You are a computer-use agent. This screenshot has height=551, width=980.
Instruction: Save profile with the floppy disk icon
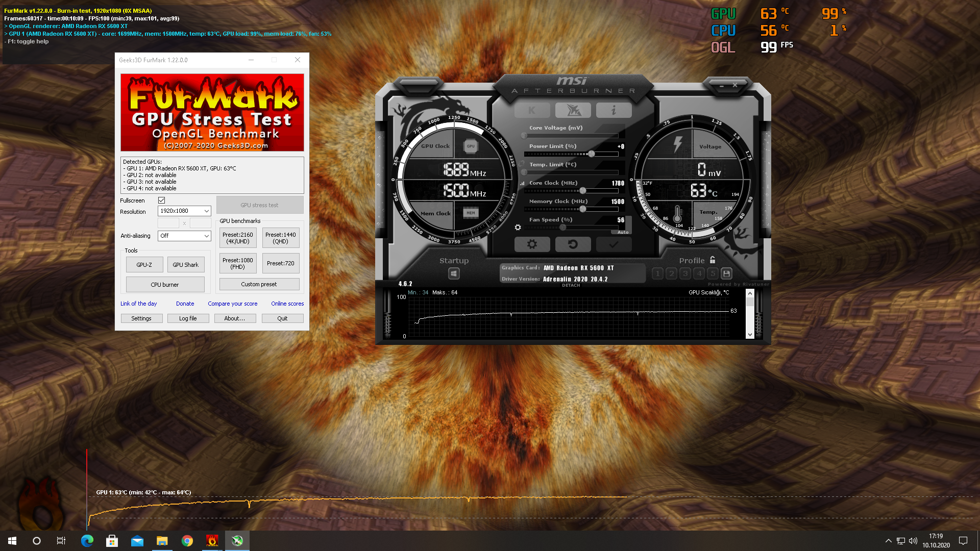click(727, 273)
